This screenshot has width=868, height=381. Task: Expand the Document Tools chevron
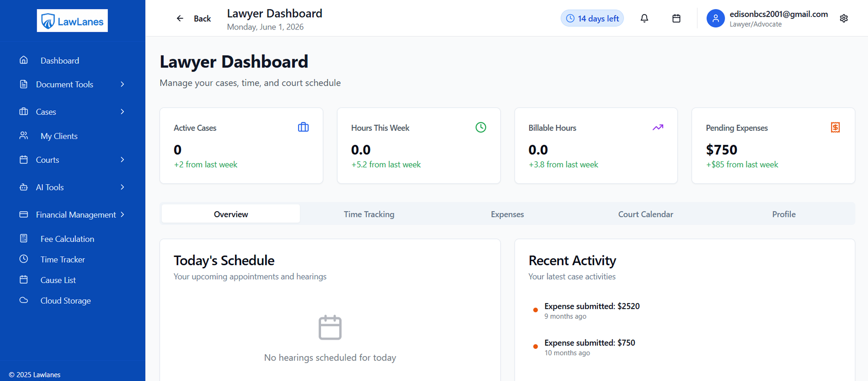[122, 84]
